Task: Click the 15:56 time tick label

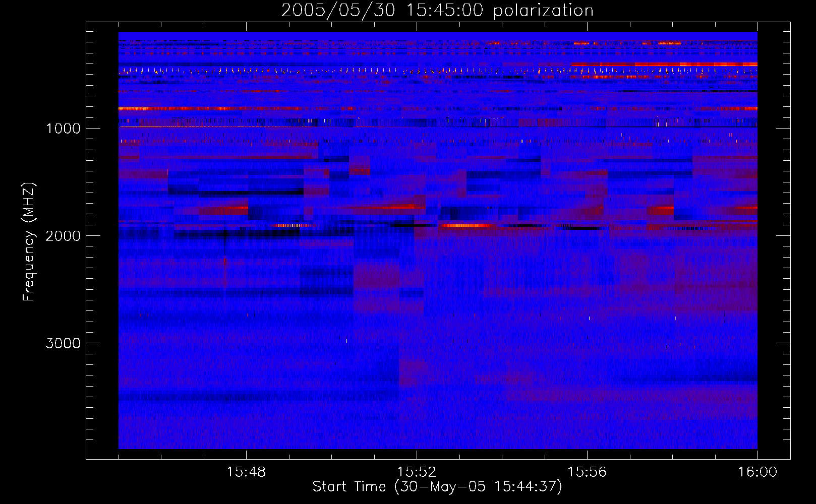Action: point(587,472)
